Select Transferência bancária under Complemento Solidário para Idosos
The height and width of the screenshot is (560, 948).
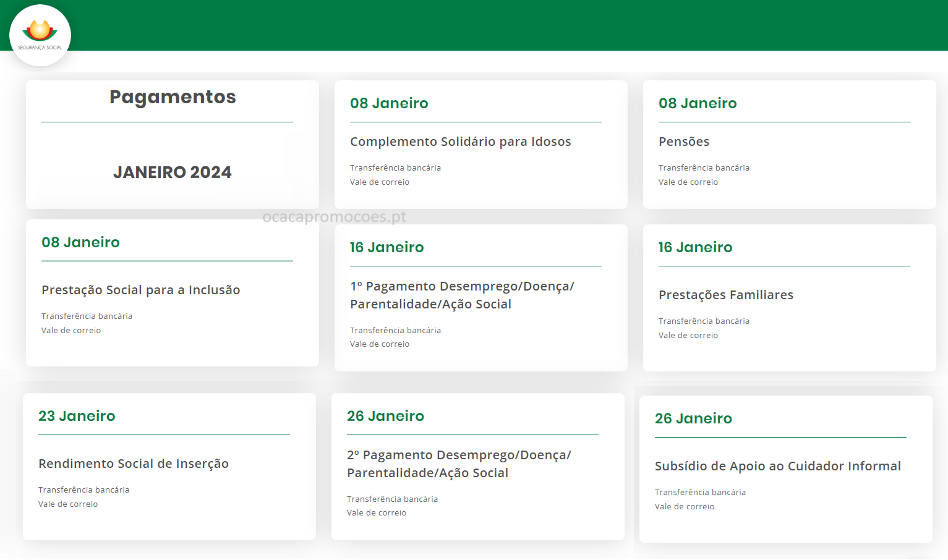tap(395, 168)
